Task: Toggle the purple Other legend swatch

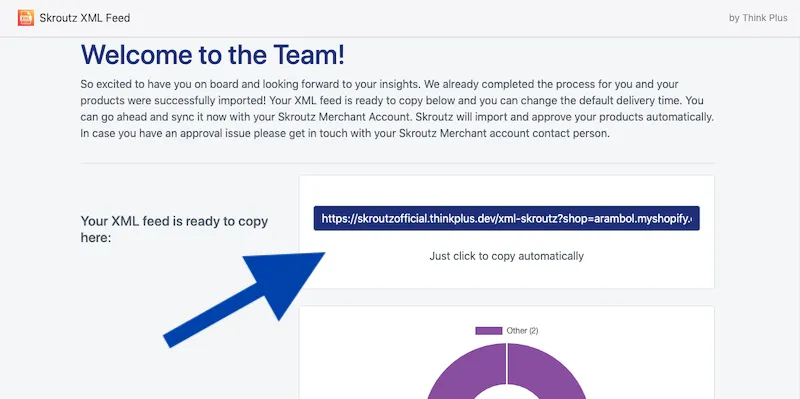Action: pos(489,331)
